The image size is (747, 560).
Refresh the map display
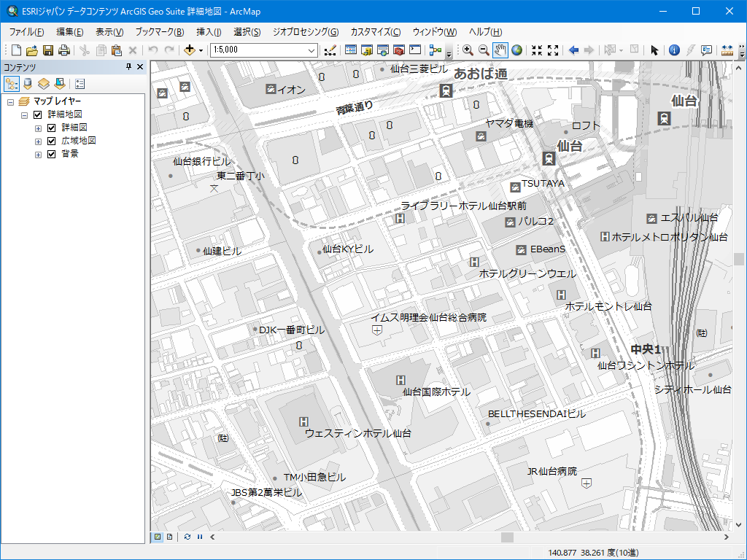[x=187, y=537]
